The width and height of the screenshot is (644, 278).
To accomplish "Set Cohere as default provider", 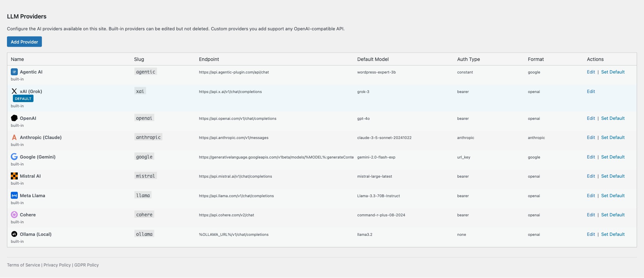I will tap(613, 215).
